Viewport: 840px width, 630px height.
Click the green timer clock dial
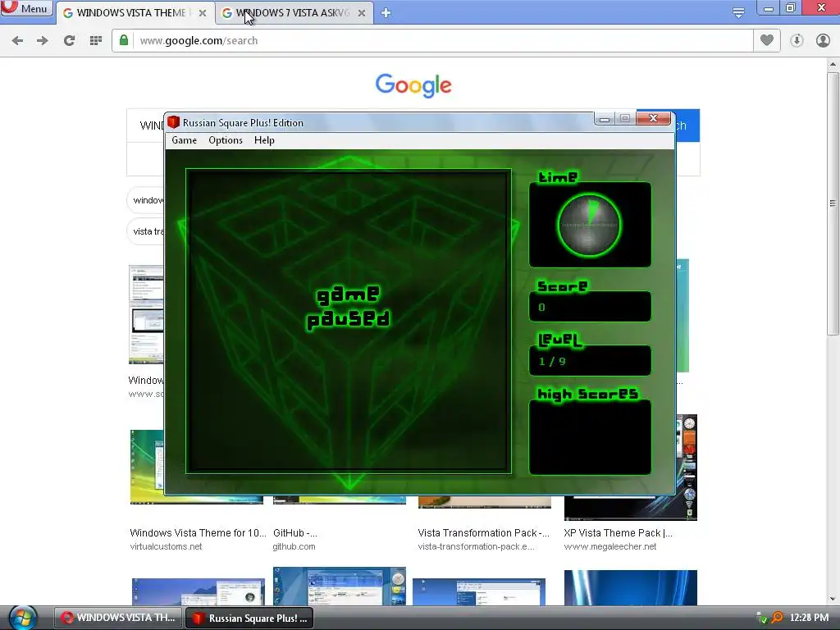pyautogui.click(x=589, y=225)
